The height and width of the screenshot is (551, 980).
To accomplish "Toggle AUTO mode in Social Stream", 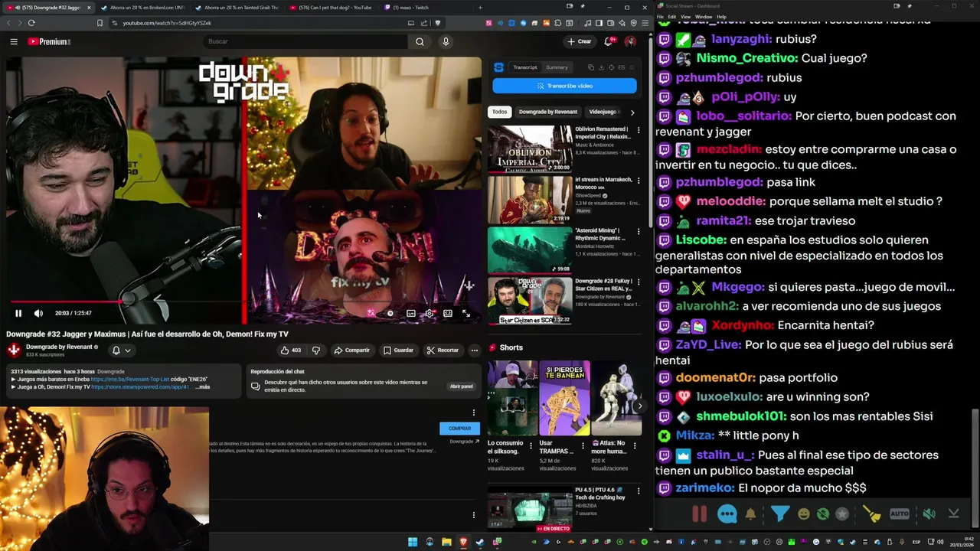I will [900, 514].
